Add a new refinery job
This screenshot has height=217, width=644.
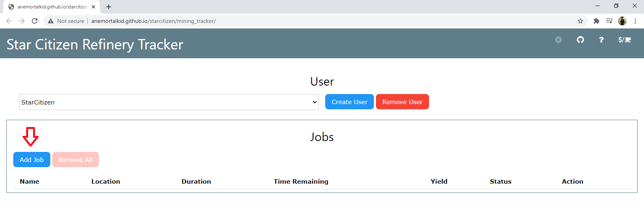32,160
